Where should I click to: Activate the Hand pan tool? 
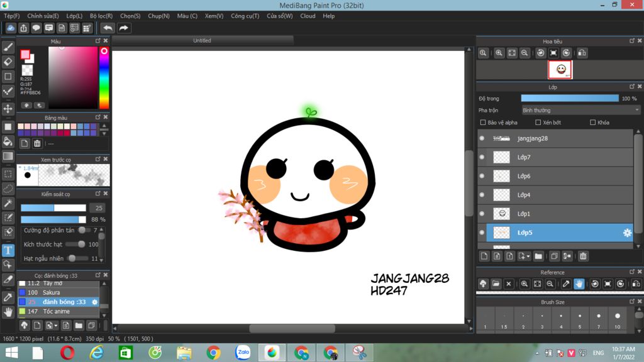[x=8, y=311]
